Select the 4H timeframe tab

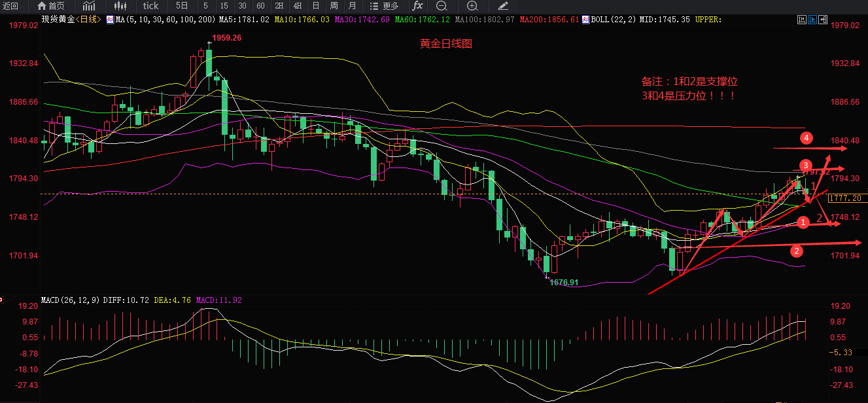(297, 6)
